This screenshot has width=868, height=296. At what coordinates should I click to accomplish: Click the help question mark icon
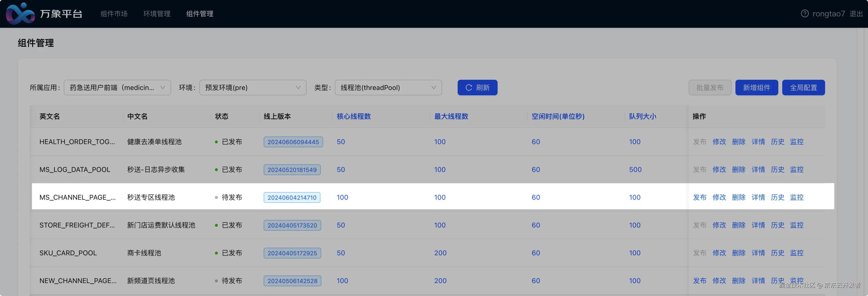click(x=804, y=13)
